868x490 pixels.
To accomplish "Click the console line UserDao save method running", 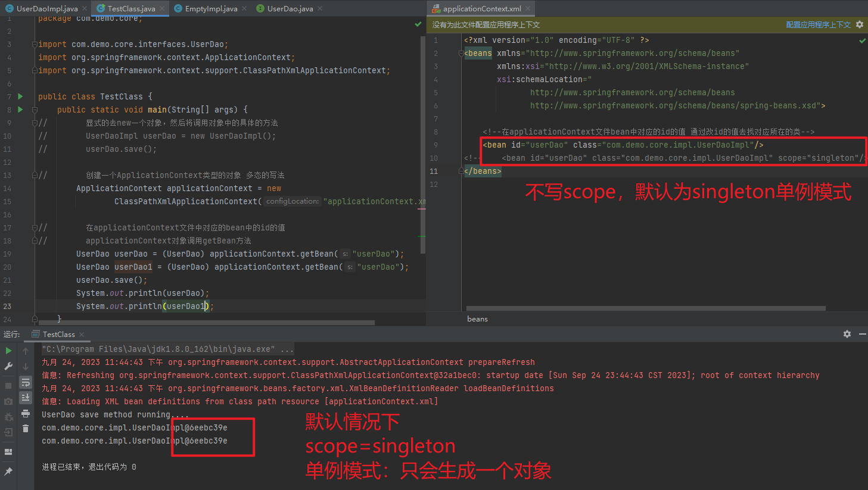I will (115, 414).
